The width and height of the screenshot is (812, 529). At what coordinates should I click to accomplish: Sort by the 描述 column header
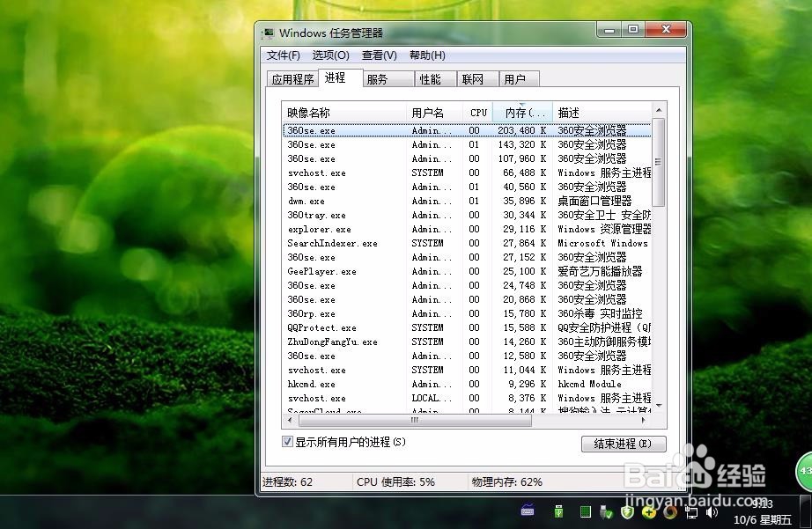click(602, 113)
